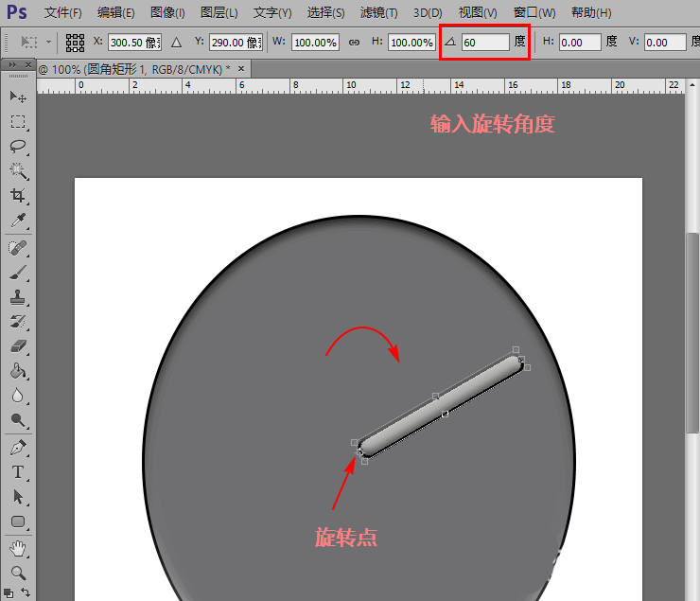Select the Hand tool
This screenshot has height=601, width=700.
(18, 549)
